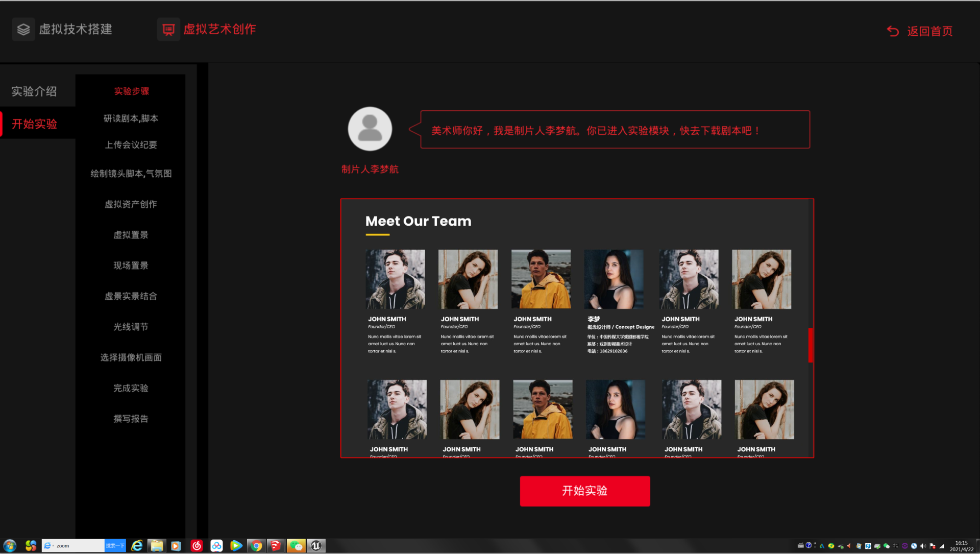Click the red team panel scrollbar

tap(810, 345)
